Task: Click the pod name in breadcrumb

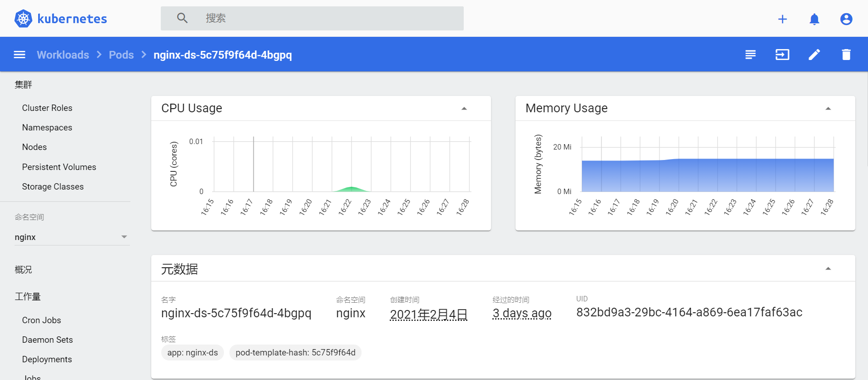Action: [x=223, y=55]
